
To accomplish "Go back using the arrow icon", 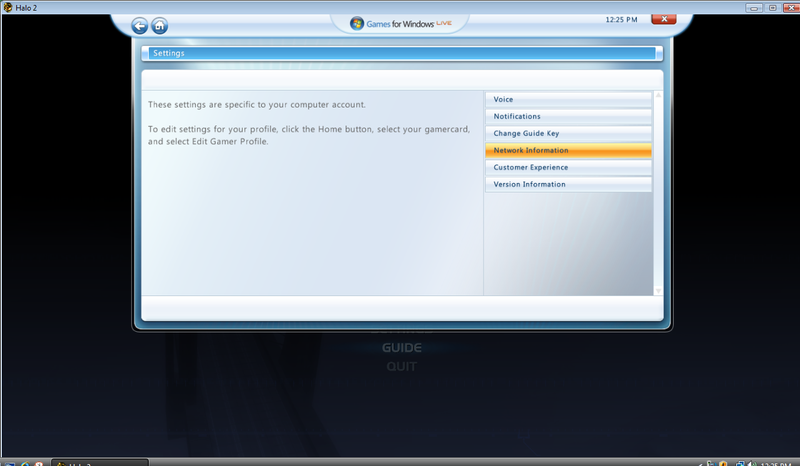I will pos(139,26).
